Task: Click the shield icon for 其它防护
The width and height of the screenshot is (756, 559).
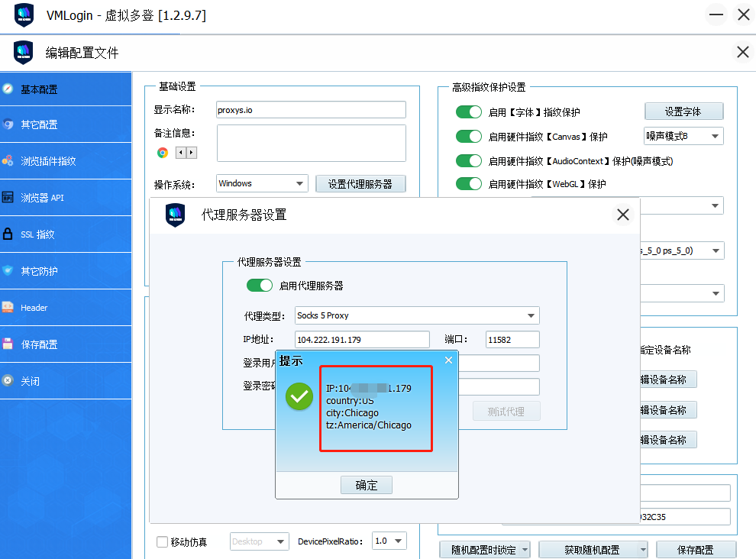Action: click(8, 271)
